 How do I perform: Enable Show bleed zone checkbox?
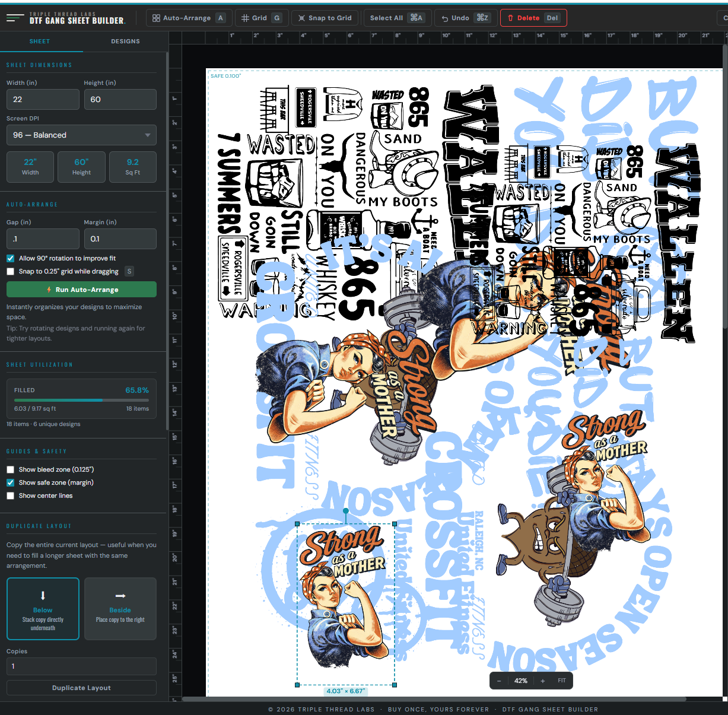11,469
